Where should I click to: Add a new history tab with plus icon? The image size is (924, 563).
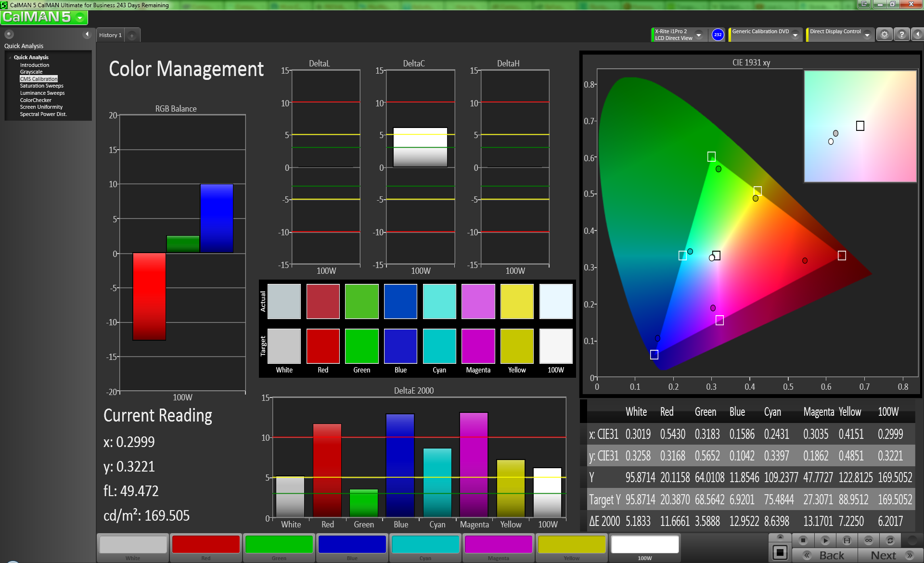(x=132, y=35)
